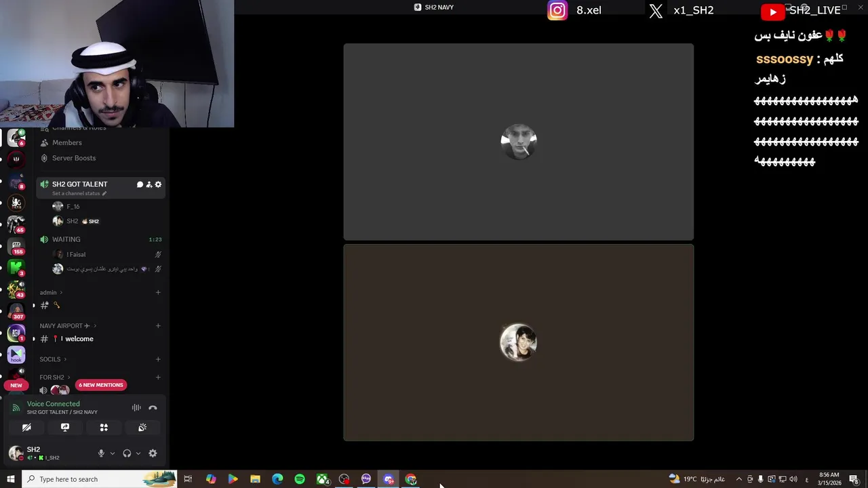
Task: Show hidden system tray icons
Action: point(739,479)
